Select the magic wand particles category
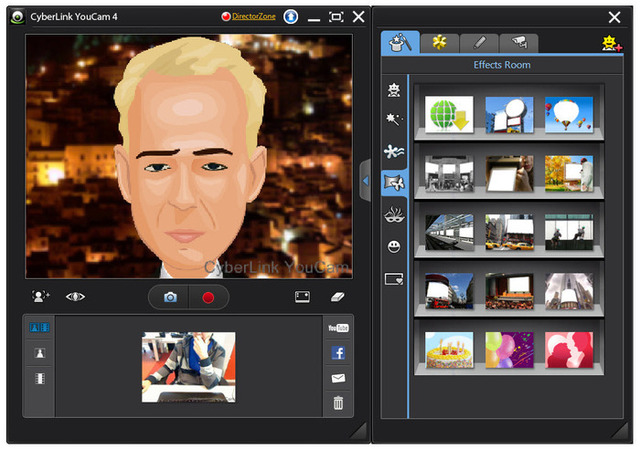640x449 pixels. coord(394,120)
